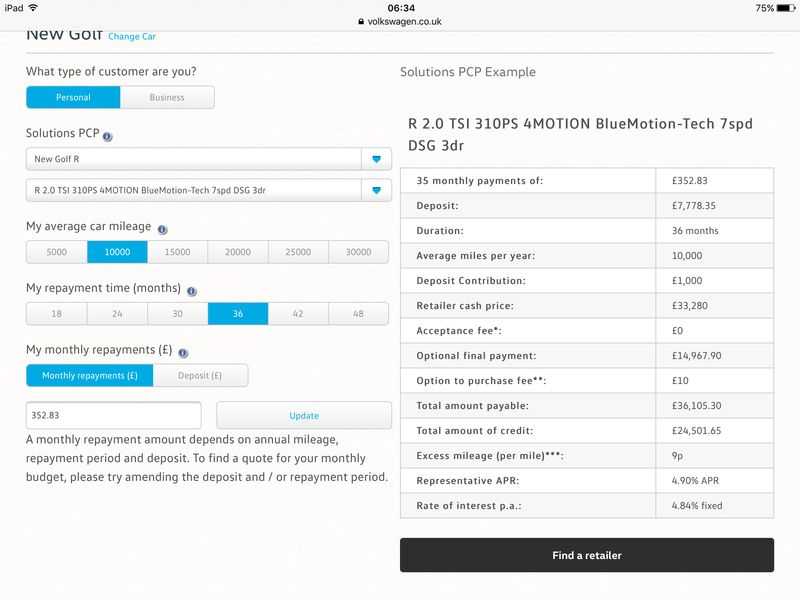Image resolution: width=800 pixels, height=600 pixels.
Task: Click the £0 acceptance fee value
Action: point(677,331)
